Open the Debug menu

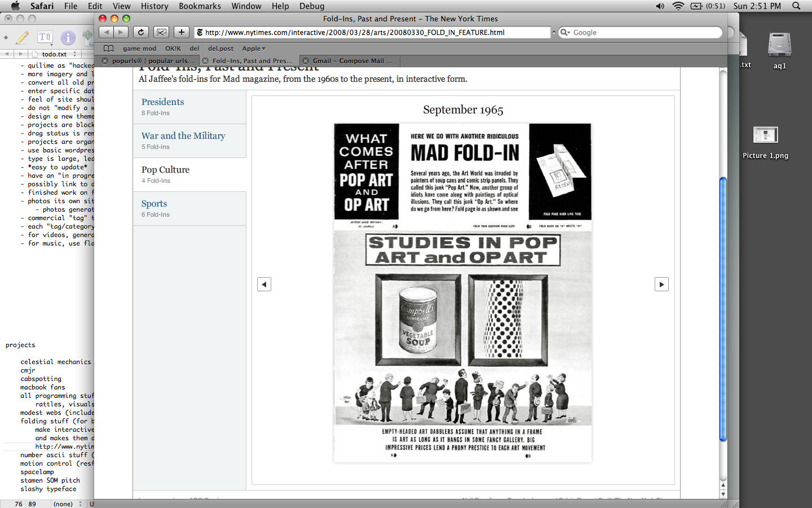click(x=312, y=6)
